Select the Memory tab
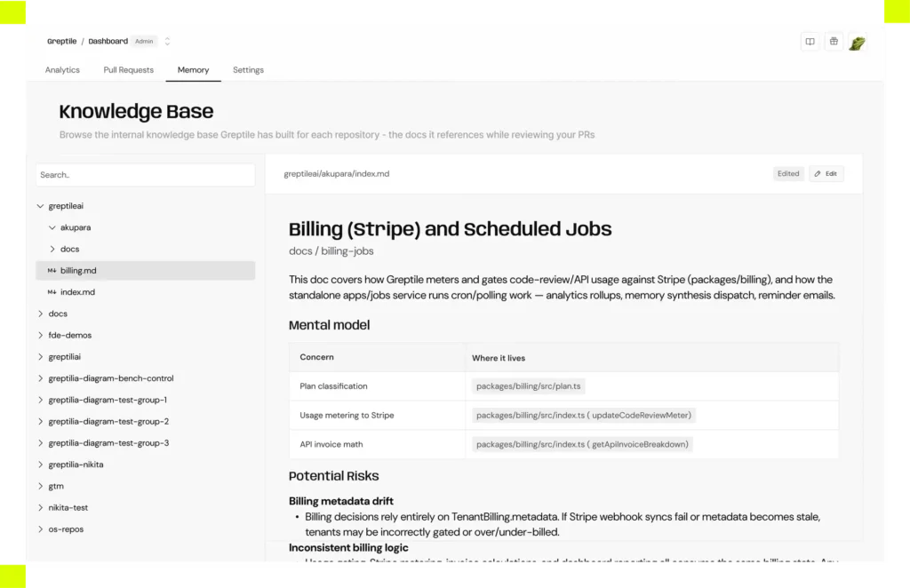The width and height of the screenshot is (910, 588). 193,69
